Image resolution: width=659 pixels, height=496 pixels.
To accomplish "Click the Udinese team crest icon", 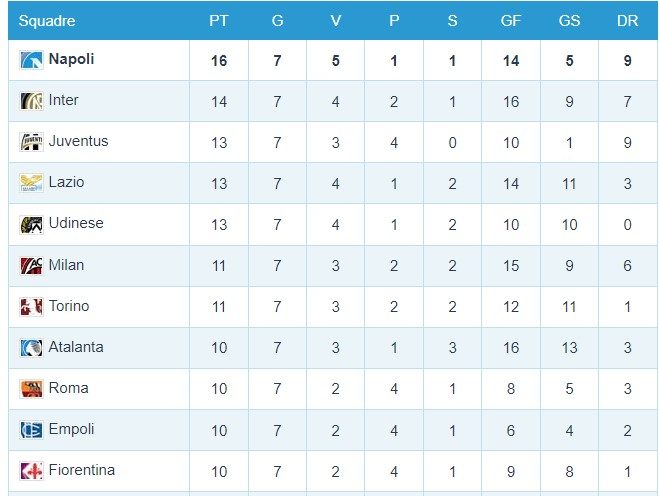I will coord(31,224).
